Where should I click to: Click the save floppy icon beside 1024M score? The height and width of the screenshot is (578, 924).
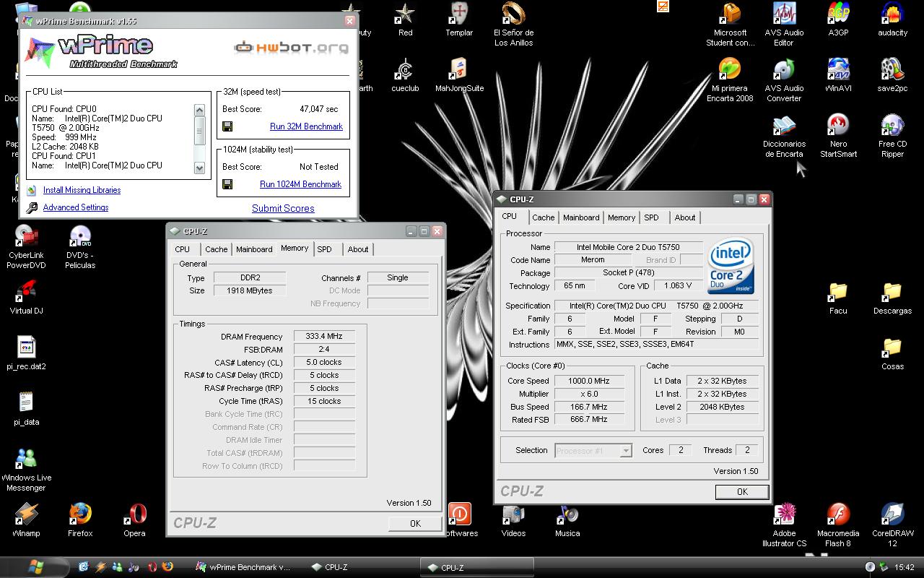coord(227,184)
